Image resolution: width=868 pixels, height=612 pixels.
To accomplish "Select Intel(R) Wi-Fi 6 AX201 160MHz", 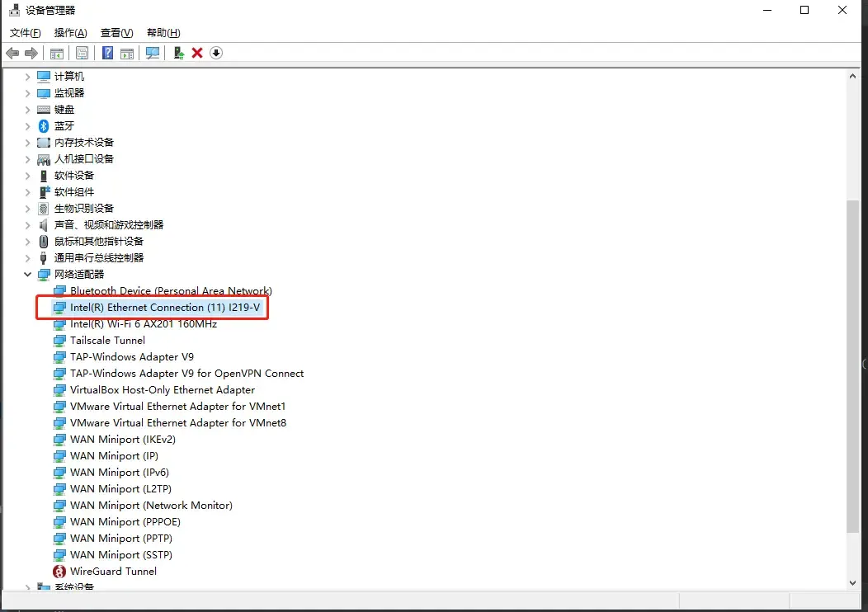I will click(144, 323).
